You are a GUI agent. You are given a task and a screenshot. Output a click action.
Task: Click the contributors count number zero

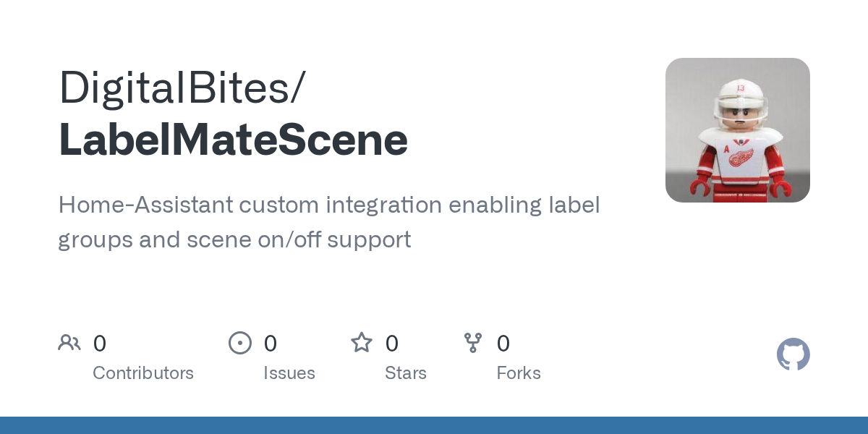click(100, 344)
